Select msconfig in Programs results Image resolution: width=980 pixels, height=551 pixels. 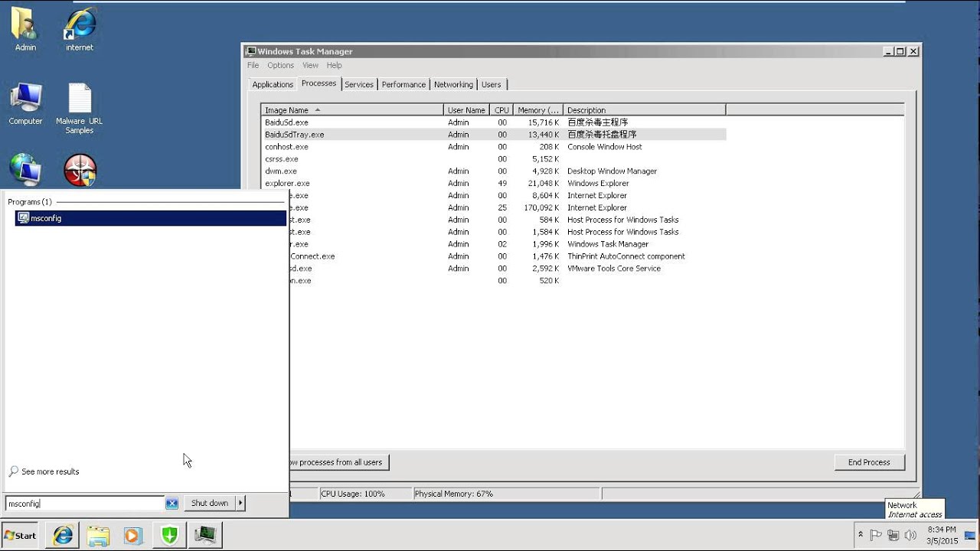[x=151, y=218]
